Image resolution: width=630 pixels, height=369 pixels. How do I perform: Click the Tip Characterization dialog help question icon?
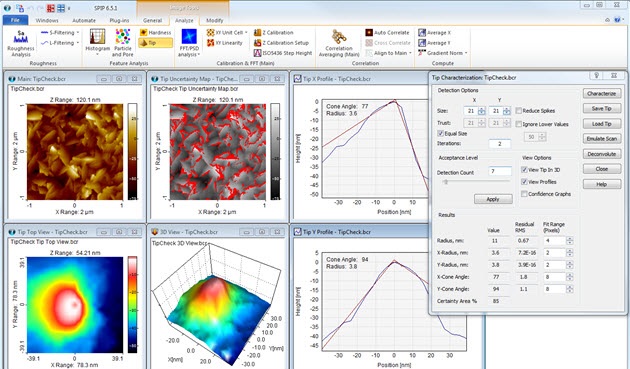597,75
